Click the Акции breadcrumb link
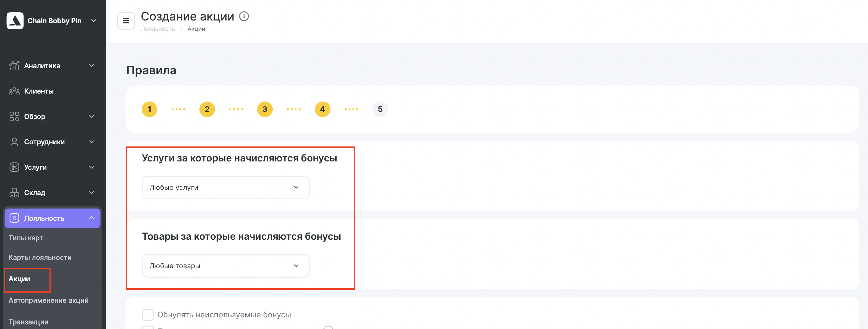 coord(196,29)
